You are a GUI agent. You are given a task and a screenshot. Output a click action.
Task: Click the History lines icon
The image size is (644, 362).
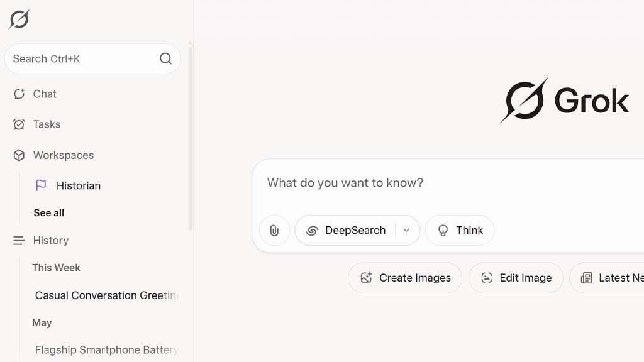click(19, 241)
